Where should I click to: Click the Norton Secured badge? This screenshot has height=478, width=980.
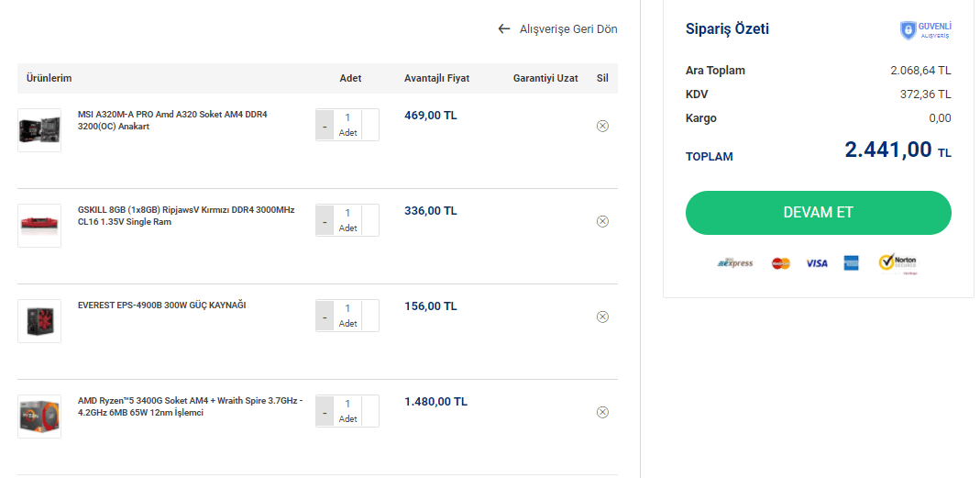click(x=897, y=263)
